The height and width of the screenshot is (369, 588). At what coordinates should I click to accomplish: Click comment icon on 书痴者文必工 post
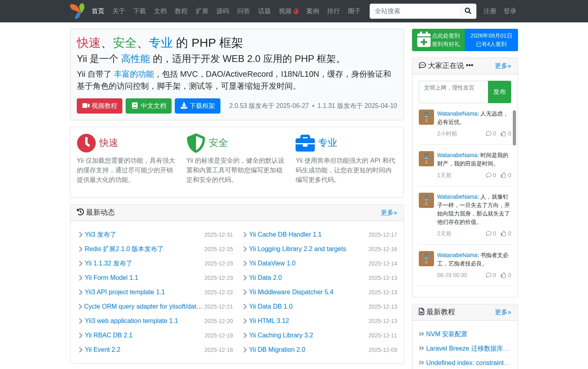pos(488,275)
